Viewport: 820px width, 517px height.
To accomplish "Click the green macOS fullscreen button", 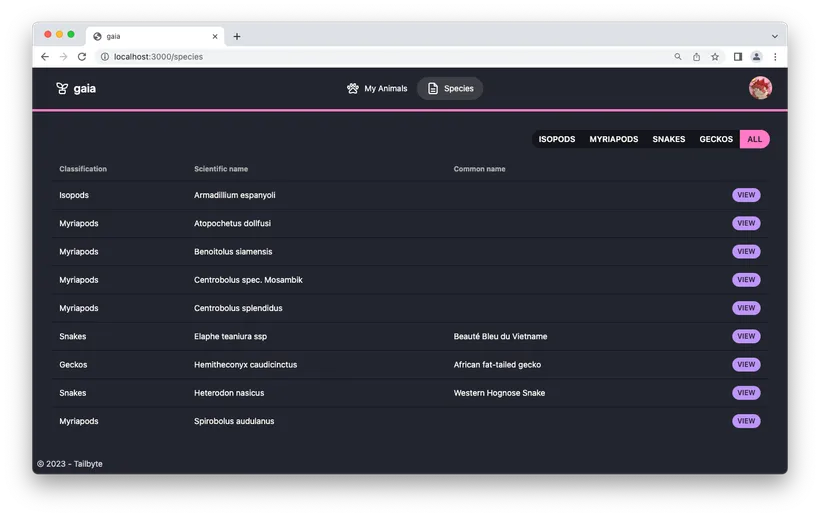I will pos(71,35).
